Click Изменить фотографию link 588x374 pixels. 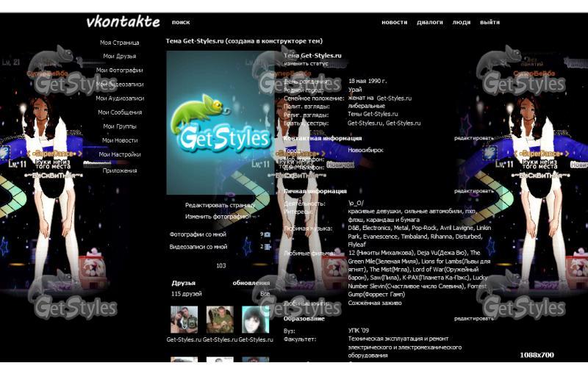[x=220, y=217]
